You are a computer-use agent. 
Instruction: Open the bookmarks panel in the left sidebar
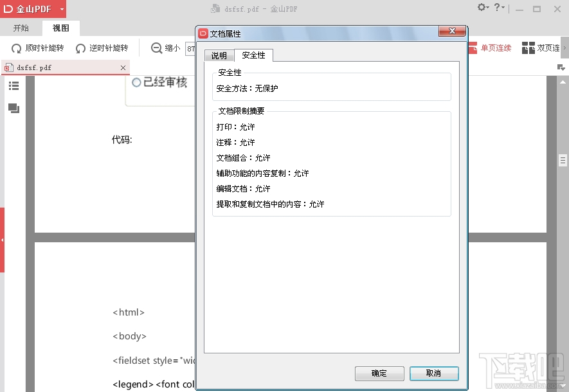pyautogui.click(x=14, y=85)
